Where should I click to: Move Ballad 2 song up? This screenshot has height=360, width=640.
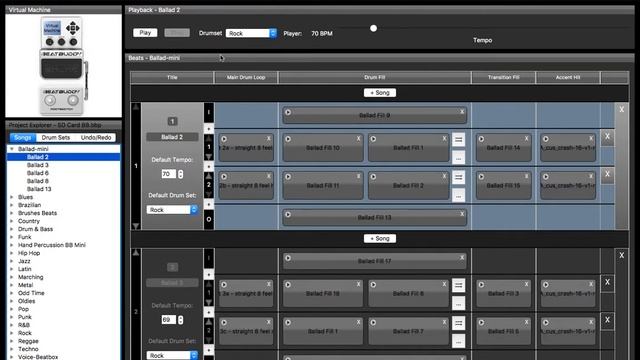pos(136,107)
